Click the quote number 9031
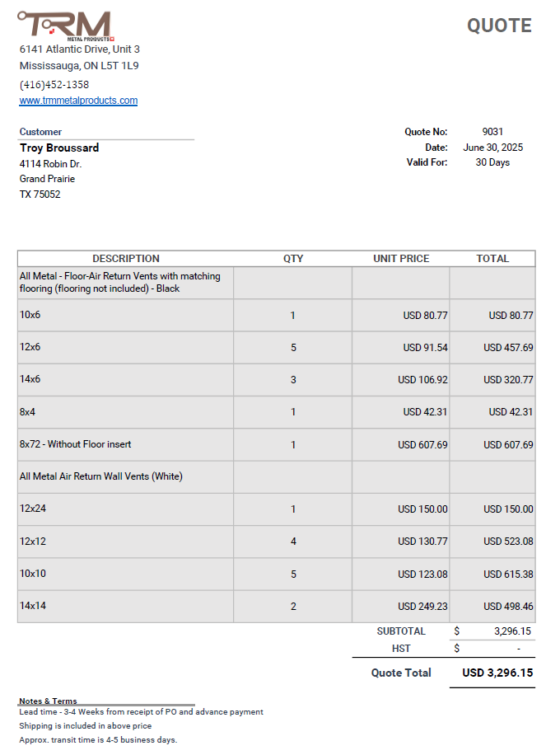 pyautogui.click(x=492, y=132)
